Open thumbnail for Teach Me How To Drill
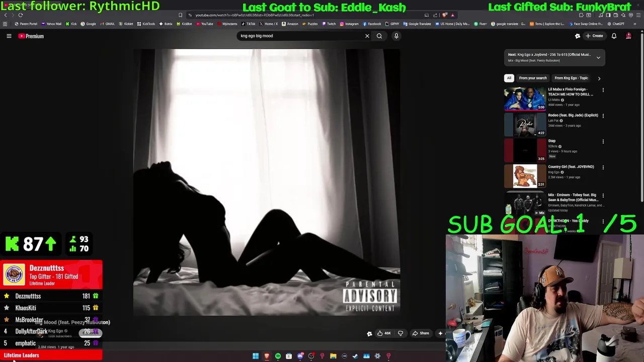Viewport: 644px width, 362px height. point(525,99)
